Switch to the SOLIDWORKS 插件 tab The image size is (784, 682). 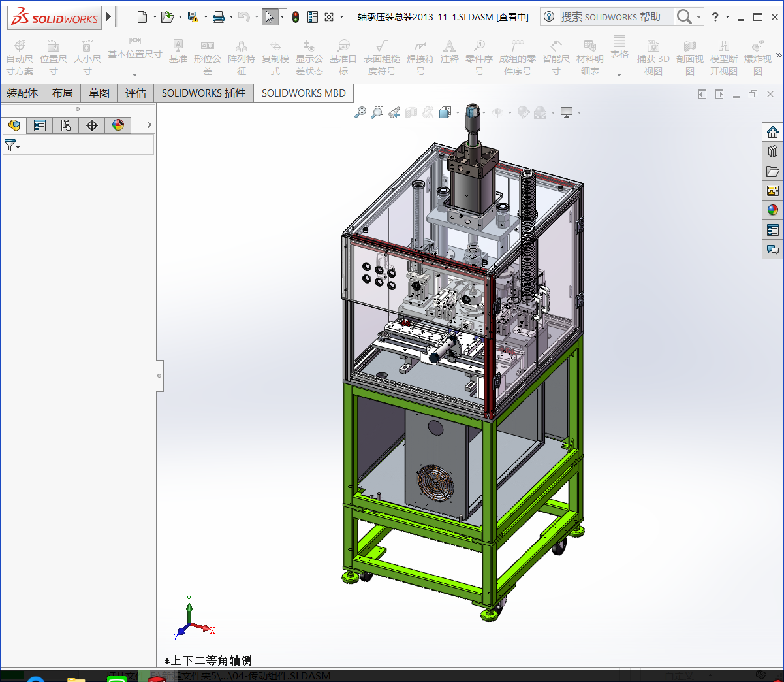[204, 93]
